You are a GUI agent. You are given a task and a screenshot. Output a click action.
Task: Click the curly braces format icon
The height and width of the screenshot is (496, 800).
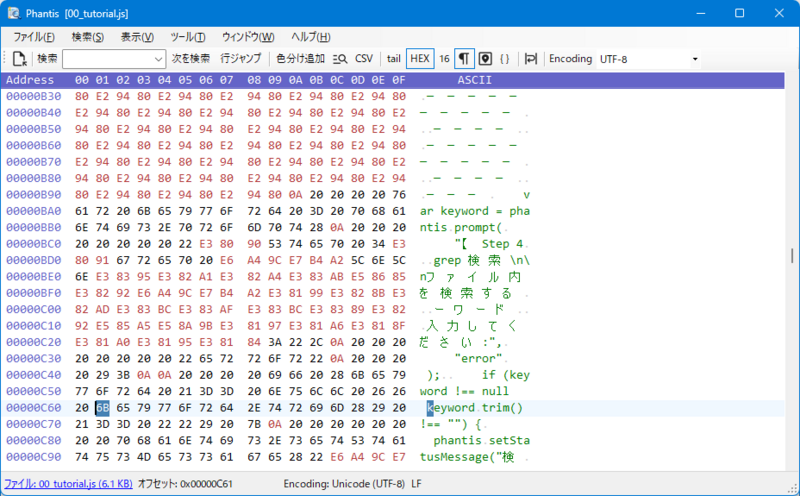coord(505,59)
